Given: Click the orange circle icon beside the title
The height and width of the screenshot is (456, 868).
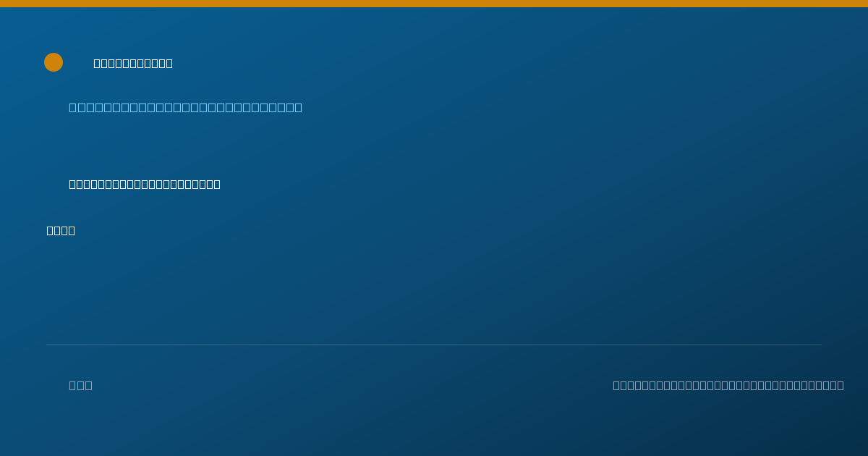Looking at the screenshot, I should click(x=54, y=62).
